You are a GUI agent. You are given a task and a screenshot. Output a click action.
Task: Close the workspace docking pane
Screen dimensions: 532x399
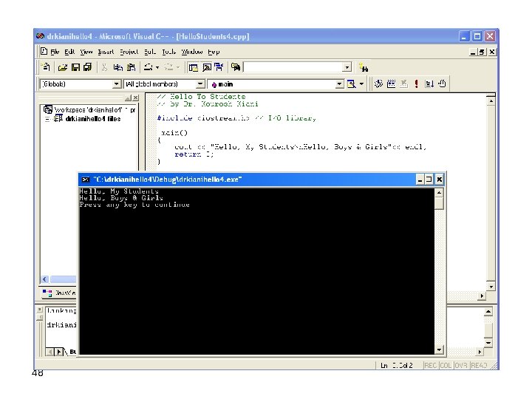(x=135, y=98)
